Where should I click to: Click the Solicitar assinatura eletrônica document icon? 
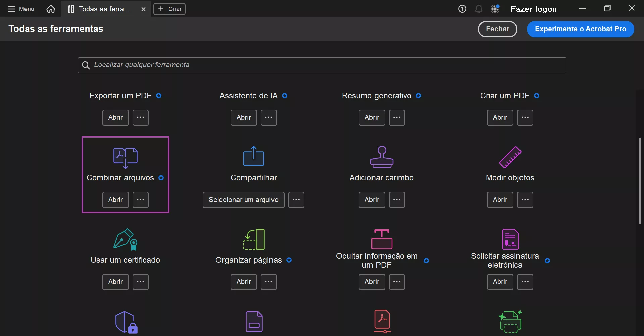coord(510,239)
